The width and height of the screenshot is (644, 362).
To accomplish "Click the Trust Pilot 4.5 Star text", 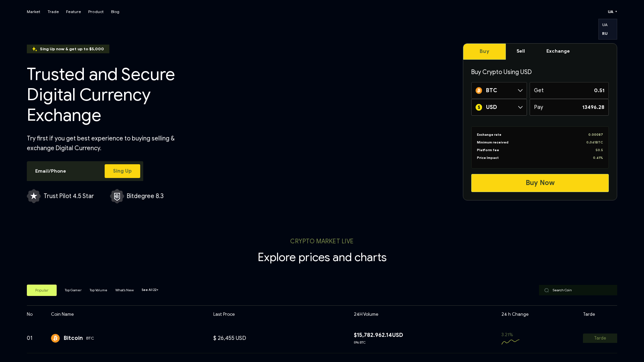I will [x=69, y=196].
